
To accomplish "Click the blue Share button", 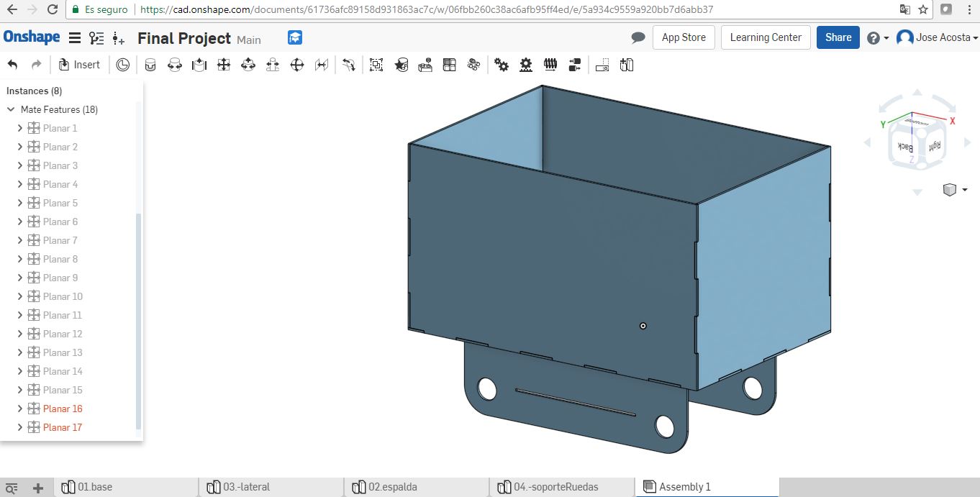I will pyautogui.click(x=838, y=37).
